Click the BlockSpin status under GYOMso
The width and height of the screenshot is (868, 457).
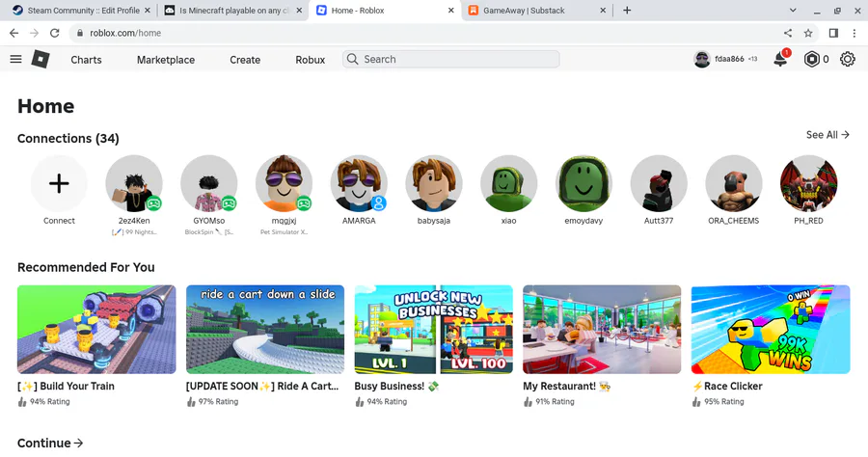[x=209, y=232]
